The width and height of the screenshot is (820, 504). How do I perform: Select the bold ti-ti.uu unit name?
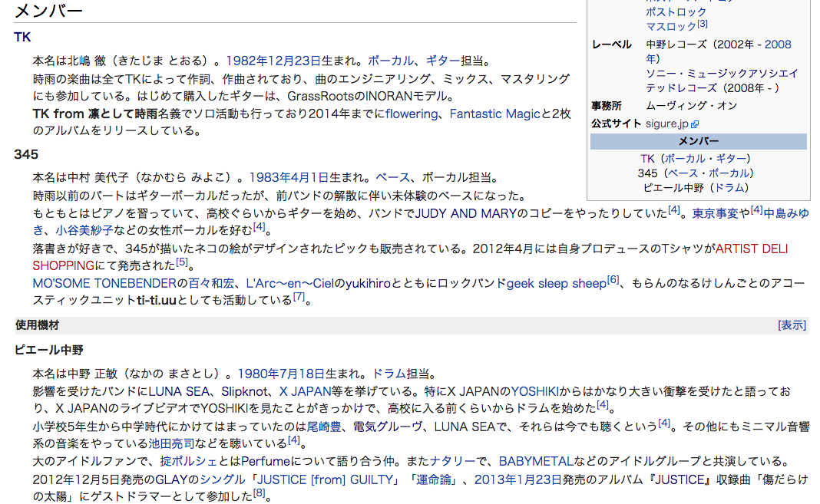click(x=157, y=300)
